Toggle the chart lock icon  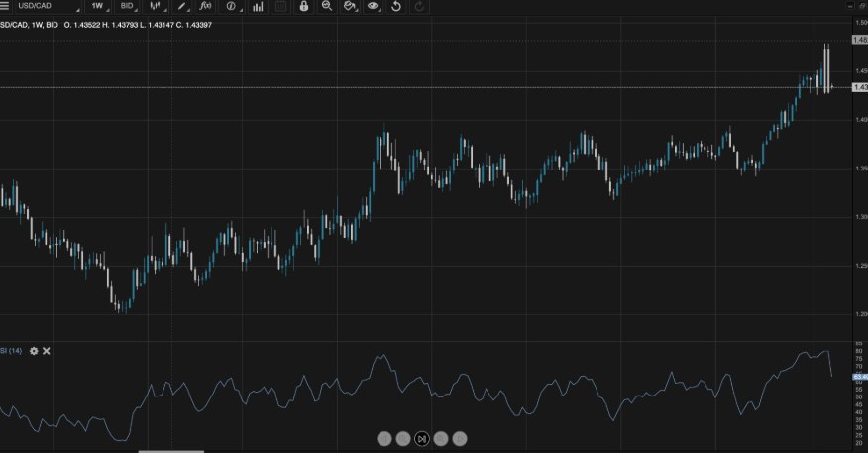point(304,6)
